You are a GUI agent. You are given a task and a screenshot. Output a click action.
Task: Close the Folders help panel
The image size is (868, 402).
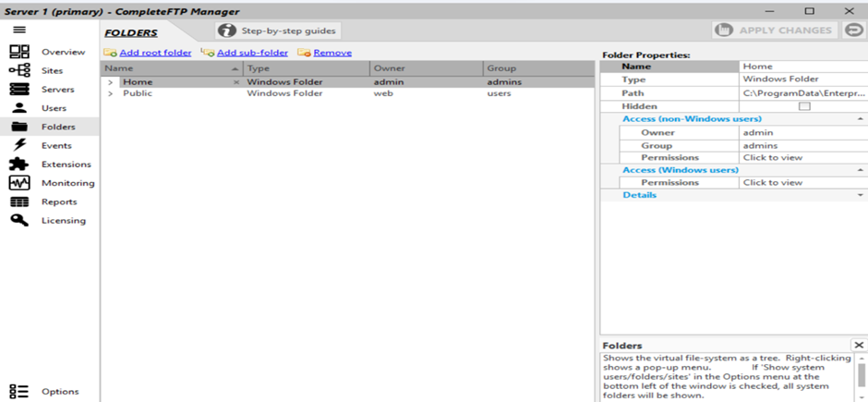859,345
